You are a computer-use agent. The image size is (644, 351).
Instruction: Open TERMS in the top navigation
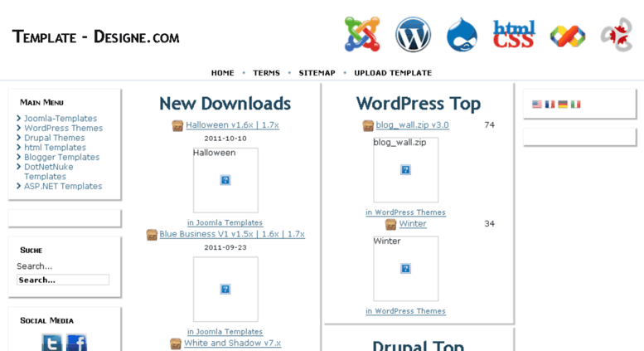[x=266, y=73]
